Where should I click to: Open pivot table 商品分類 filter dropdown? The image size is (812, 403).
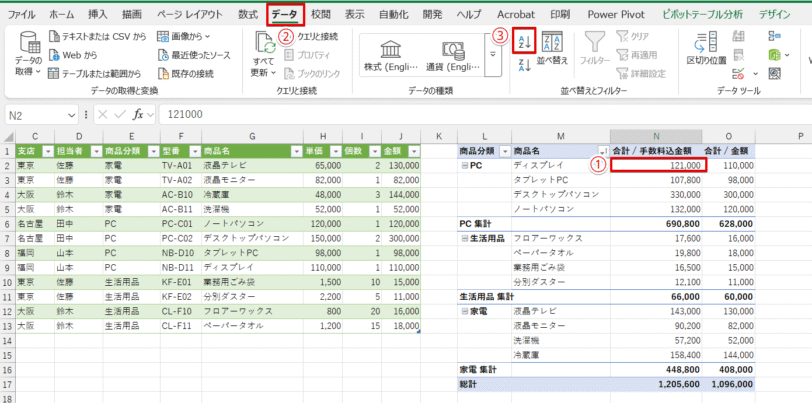pyautogui.click(x=504, y=151)
